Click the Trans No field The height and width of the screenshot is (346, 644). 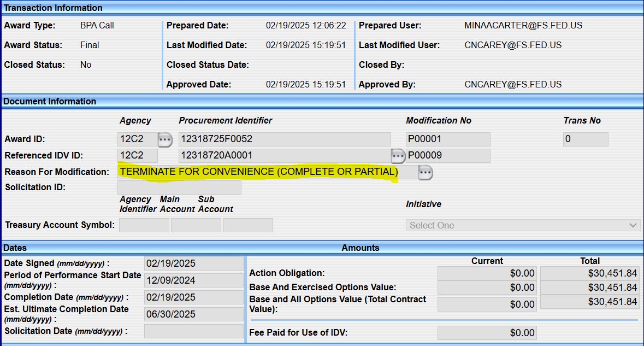[585, 139]
